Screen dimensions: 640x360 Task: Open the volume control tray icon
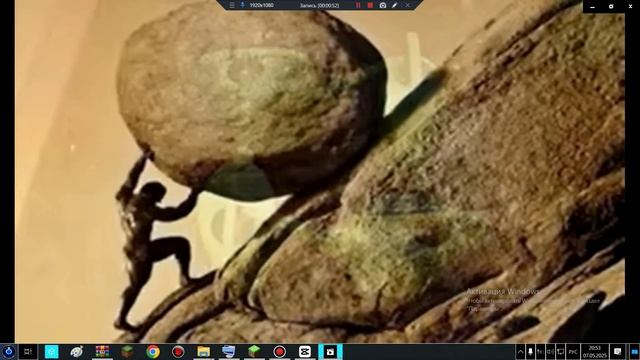pos(550,351)
